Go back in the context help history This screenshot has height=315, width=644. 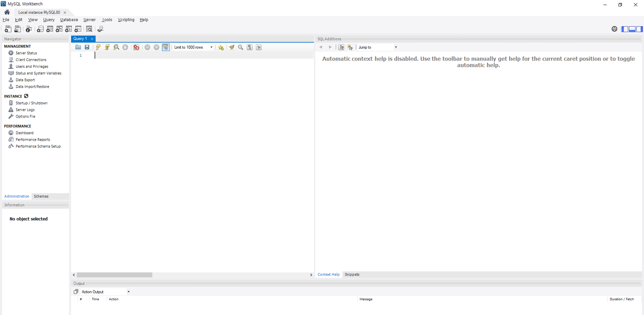(321, 47)
